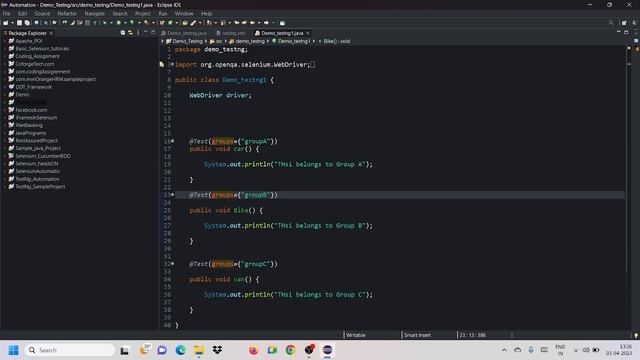The height and width of the screenshot is (360, 640).
Task: Click Writable in status bar
Action: click(x=356, y=335)
